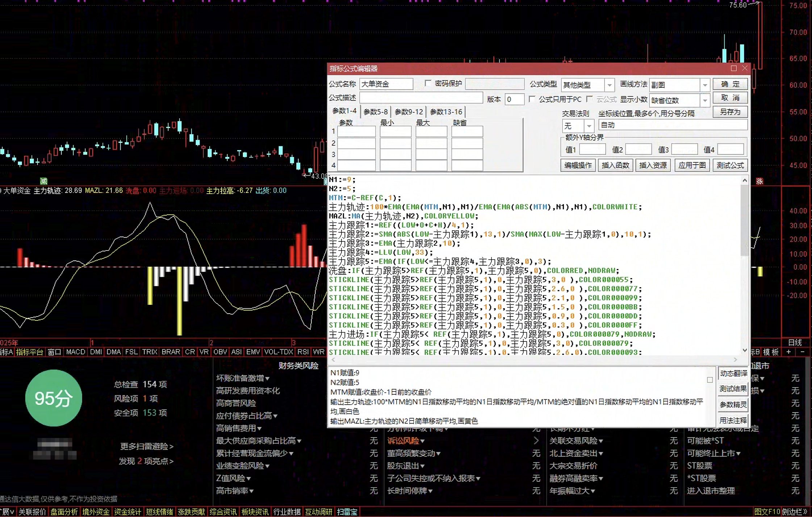
Task: Toggle 云公式 checkbox
Action: [x=590, y=99]
